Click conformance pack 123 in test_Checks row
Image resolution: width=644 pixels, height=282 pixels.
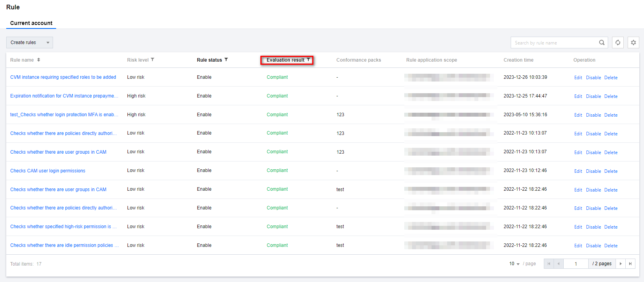coord(340,115)
